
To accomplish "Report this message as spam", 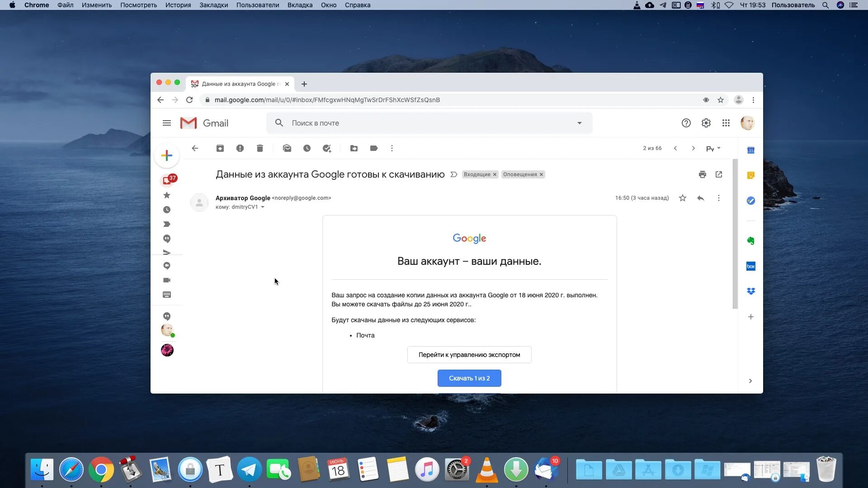I will coord(240,148).
